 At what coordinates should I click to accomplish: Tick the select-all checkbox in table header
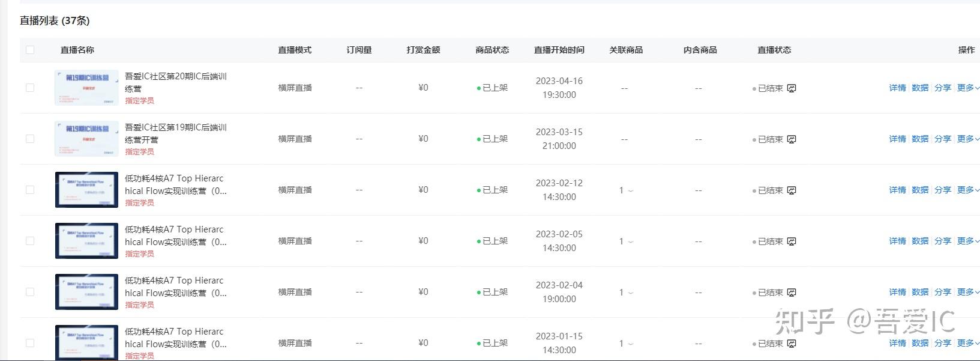coord(30,50)
